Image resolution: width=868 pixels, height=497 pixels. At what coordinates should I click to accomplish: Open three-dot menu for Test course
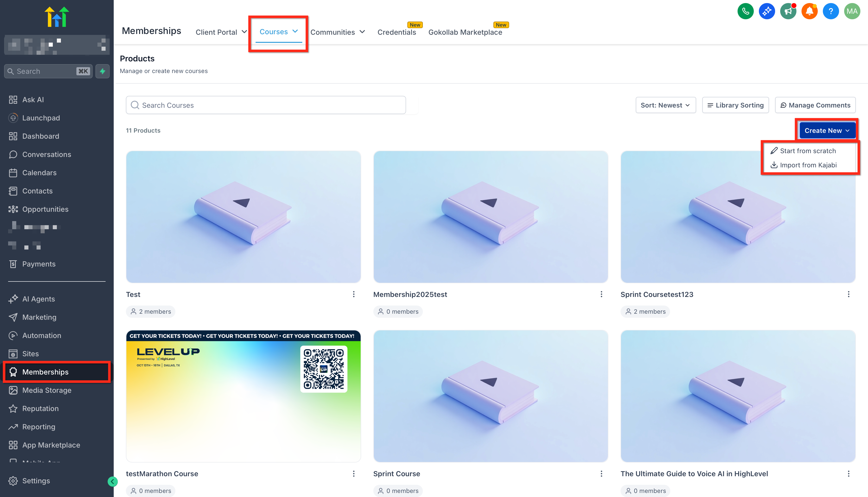pyautogui.click(x=354, y=294)
